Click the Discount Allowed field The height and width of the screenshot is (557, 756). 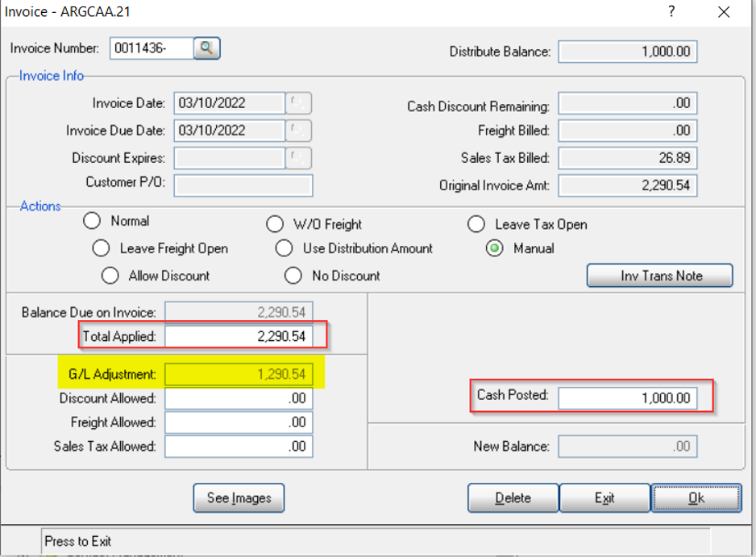point(239,398)
